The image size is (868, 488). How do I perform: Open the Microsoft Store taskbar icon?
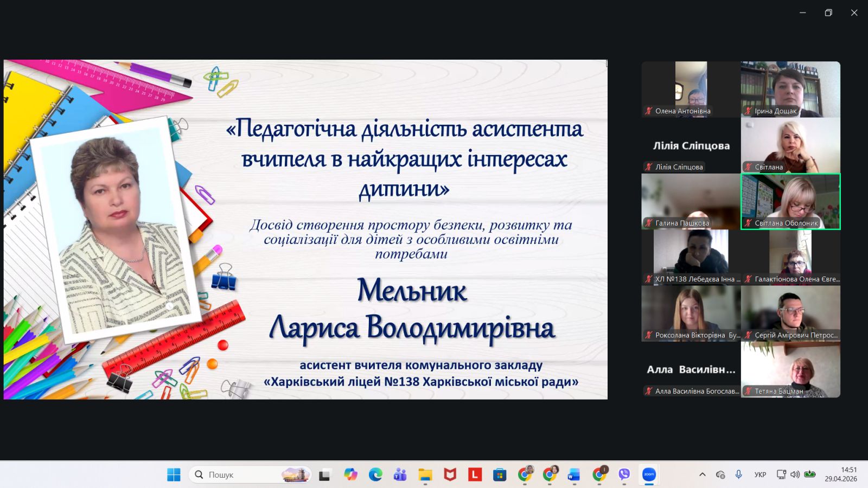click(500, 474)
